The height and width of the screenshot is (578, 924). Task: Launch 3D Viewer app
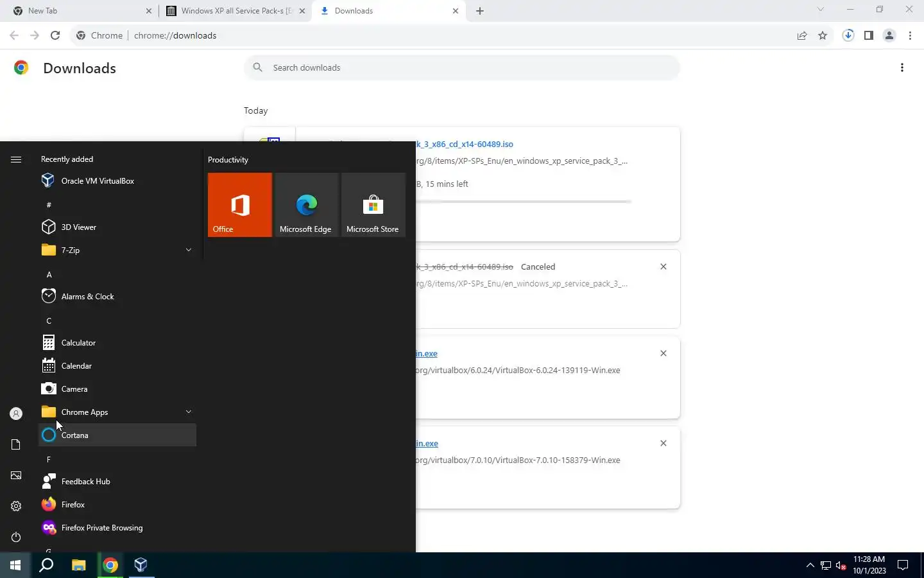coord(117,227)
